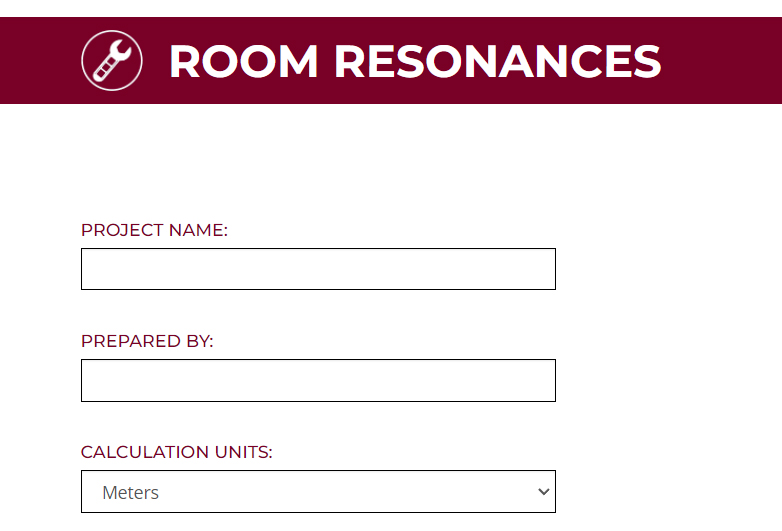Screen dimensions: 782x531
Task: Click the Calculation Units label
Action: point(176,452)
